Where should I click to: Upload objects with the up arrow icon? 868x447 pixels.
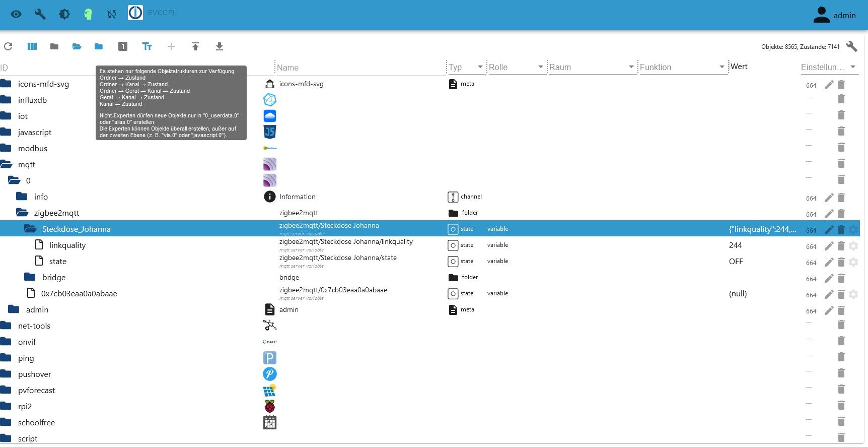click(195, 46)
